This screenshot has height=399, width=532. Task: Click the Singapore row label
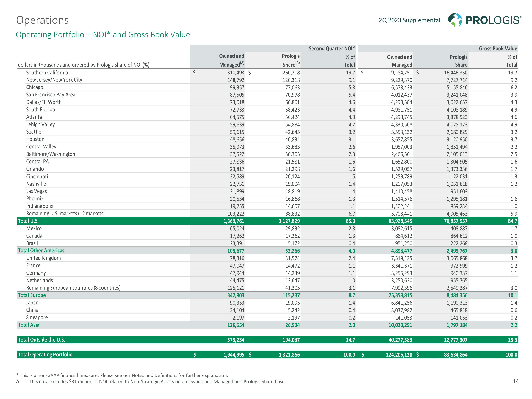click(37, 317)
